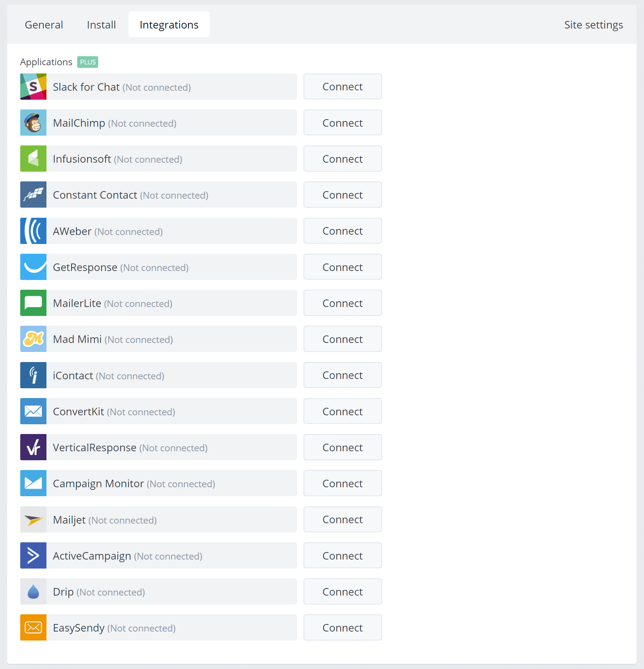Screen dimensions: 644x669
Task: Connect MailerLite integration
Action: (x=343, y=303)
